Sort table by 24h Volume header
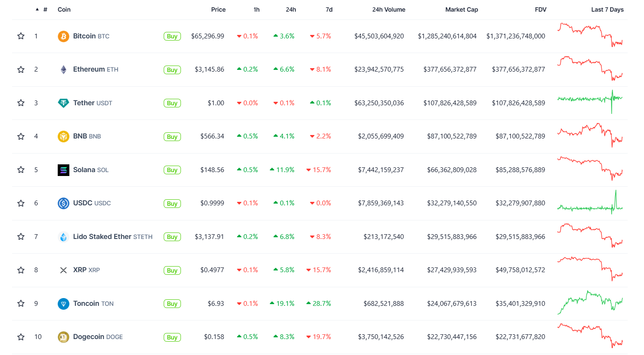Screen dimensions: 644x355 (x=389, y=9)
